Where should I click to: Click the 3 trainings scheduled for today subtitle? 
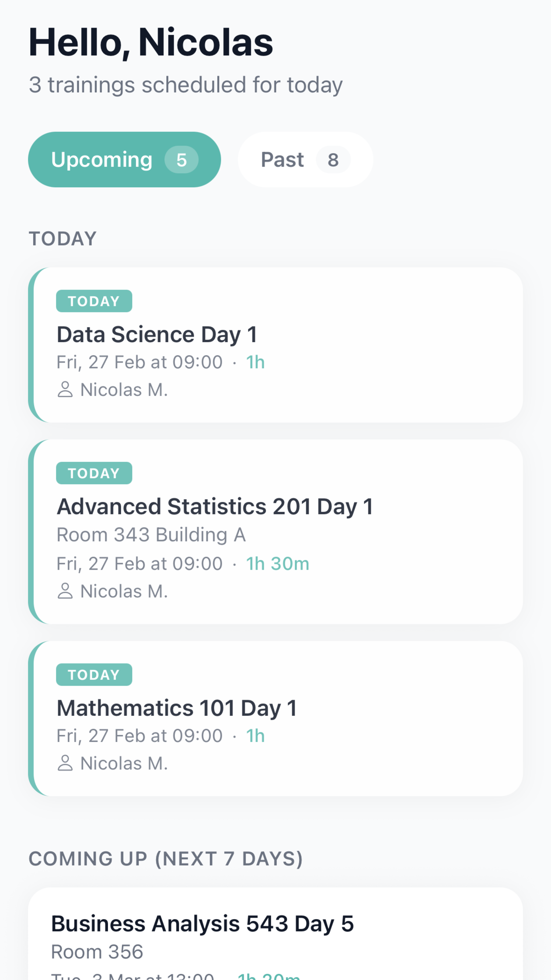point(185,85)
